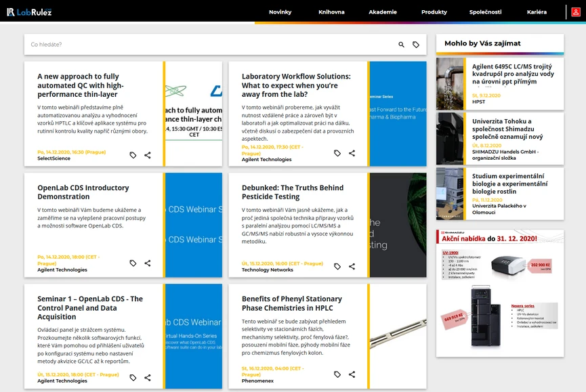586x392 pixels.
Task: Open 'Laboratory Workflow Solutions' webinar title
Action: pos(296,85)
